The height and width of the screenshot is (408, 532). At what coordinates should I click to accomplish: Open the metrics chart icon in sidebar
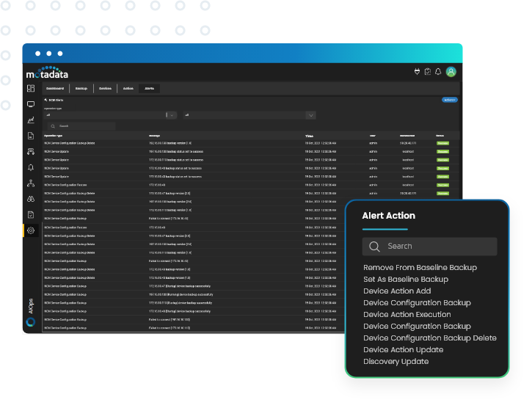[31, 120]
